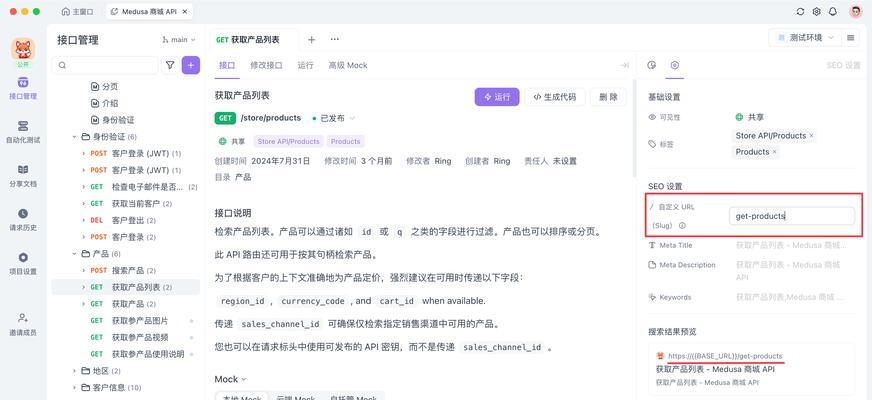Remove the Store API/Products tag

click(x=811, y=136)
